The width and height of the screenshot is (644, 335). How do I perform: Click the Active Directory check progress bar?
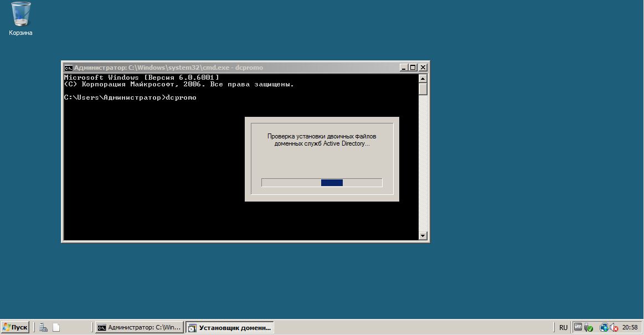coord(322,183)
